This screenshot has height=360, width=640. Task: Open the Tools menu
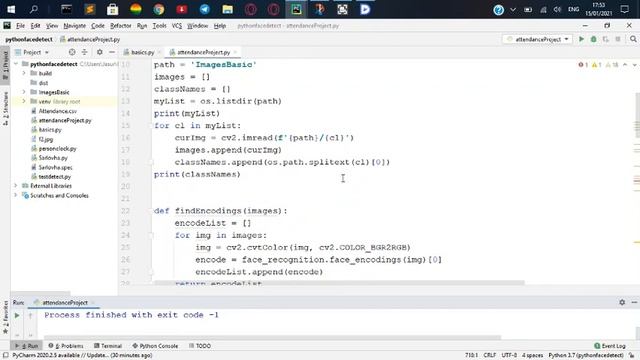click(159, 26)
